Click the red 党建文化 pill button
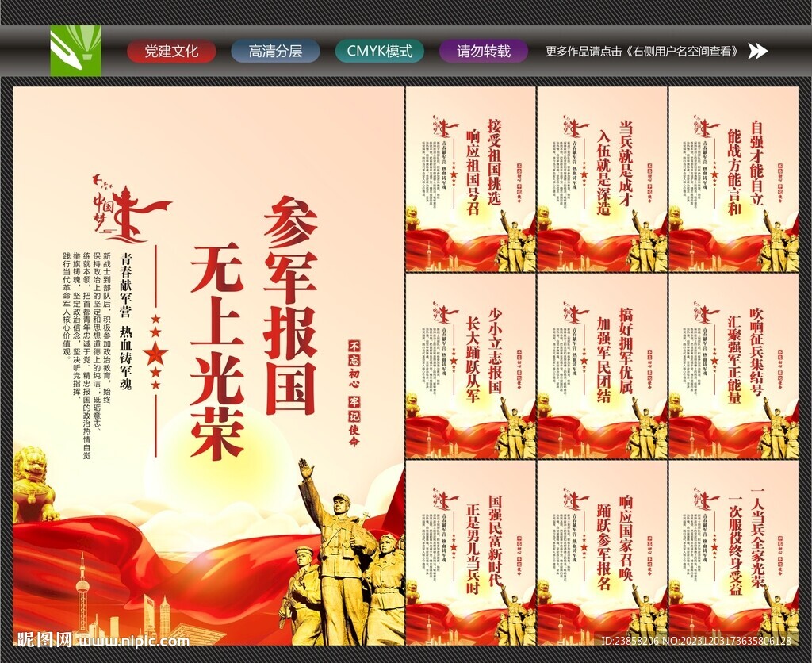This screenshot has width=812, height=663. click(x=171, y=52)
